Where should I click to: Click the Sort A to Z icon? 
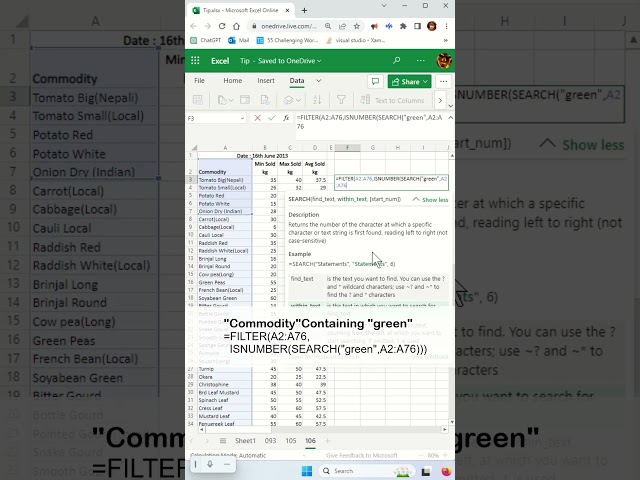[317, 100]
